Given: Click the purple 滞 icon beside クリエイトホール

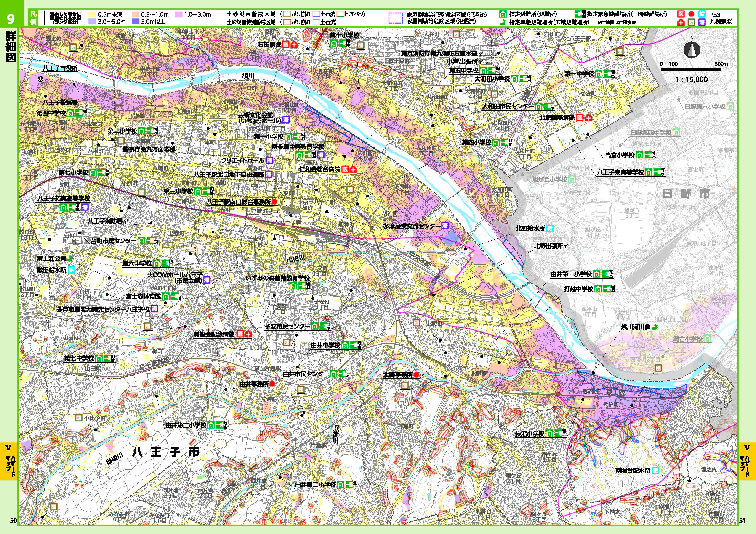Looking at the screenshot, I should (x=270, y=160).
